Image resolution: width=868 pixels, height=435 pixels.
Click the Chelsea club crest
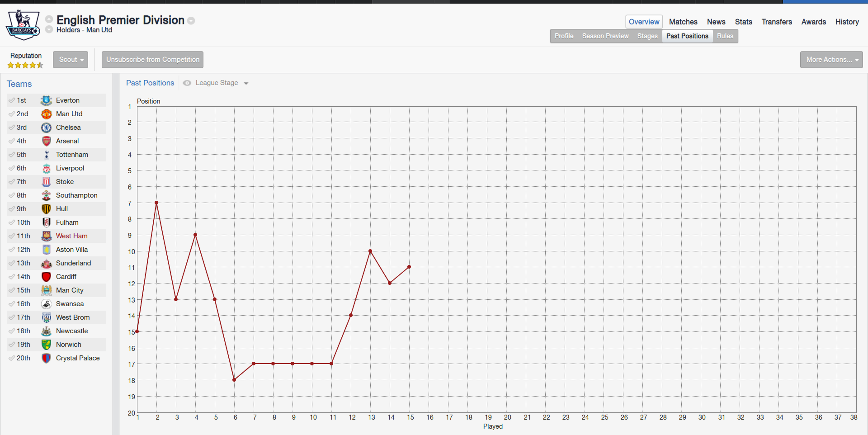pyautogui.click(x=46, y=128)
